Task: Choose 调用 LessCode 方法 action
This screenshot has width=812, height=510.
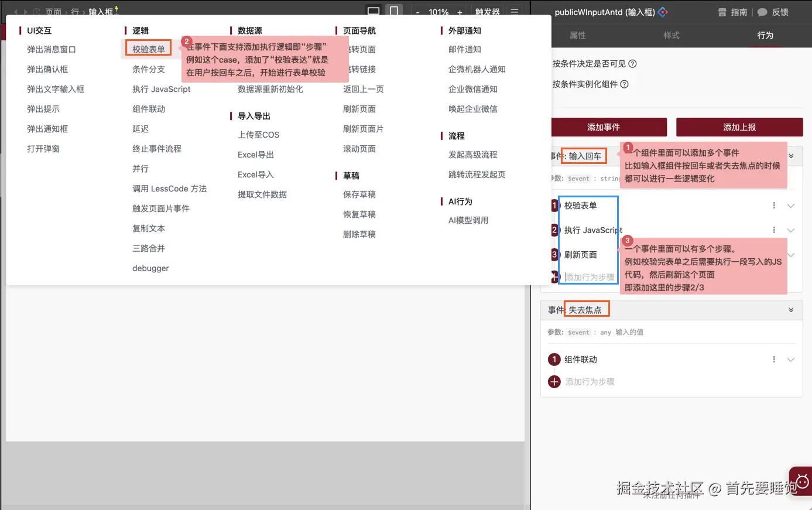Action: click(x=170, y=189)
